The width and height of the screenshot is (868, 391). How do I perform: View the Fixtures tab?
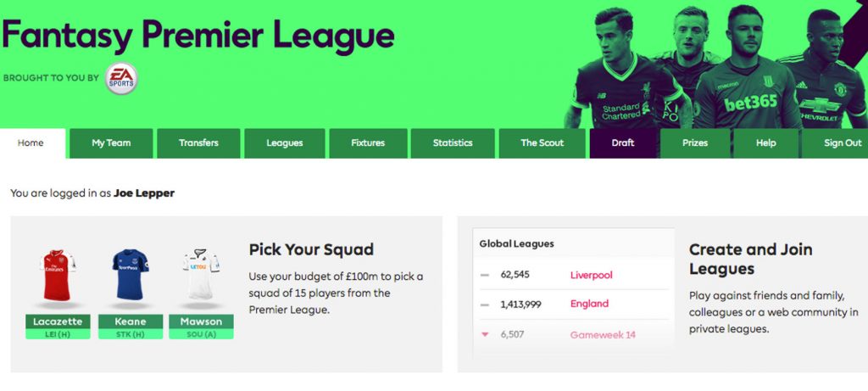tap(368, 143)
